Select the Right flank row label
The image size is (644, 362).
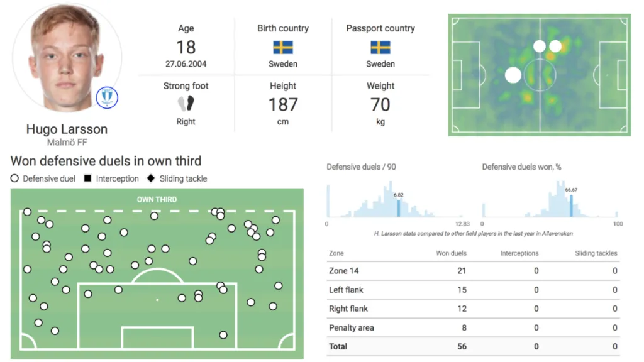click(x=348, y=309)
